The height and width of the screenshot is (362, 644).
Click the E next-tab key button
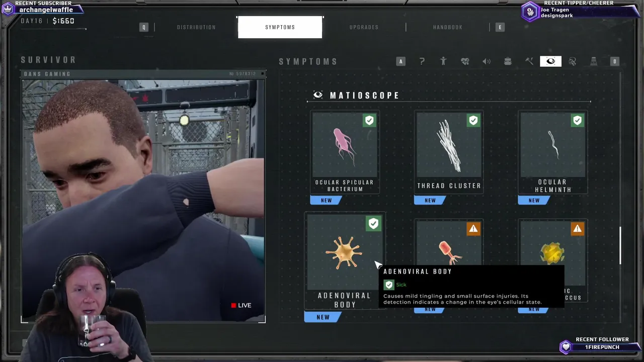point(500,27)
